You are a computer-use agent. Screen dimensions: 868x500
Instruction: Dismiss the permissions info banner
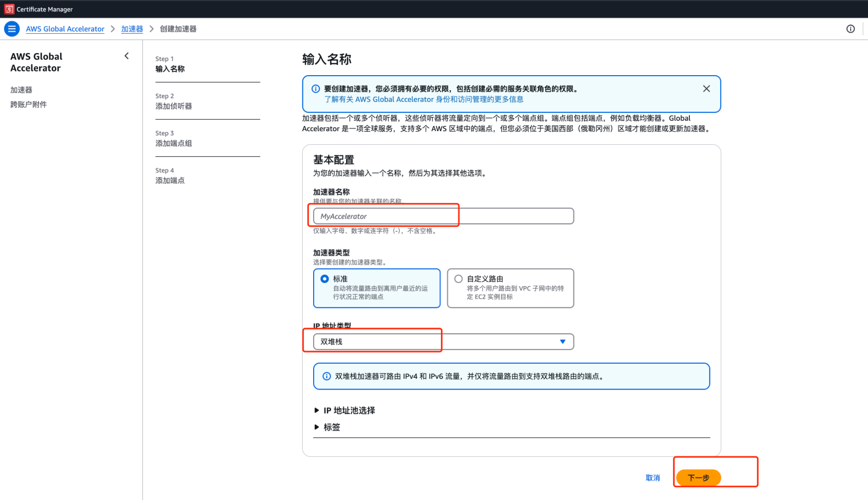[706, 89]
